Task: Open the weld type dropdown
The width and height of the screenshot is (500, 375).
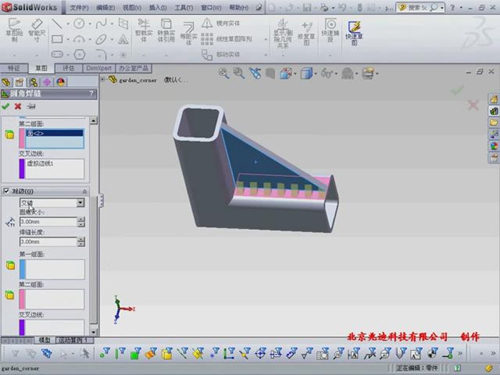Action: pos(80,203)
